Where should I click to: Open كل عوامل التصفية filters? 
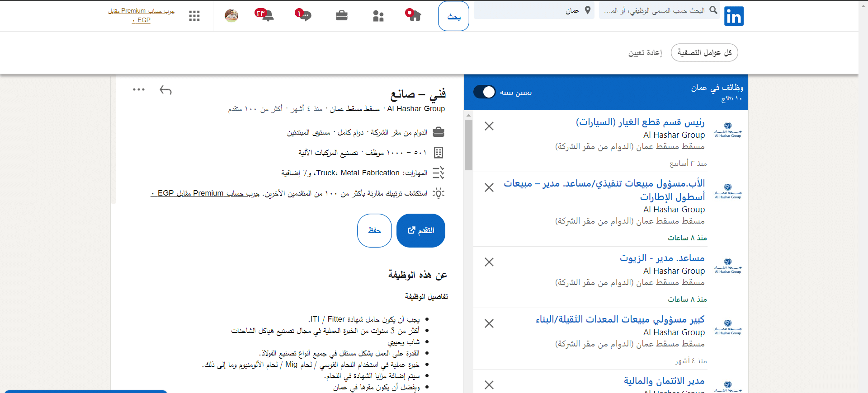[704, 53]
